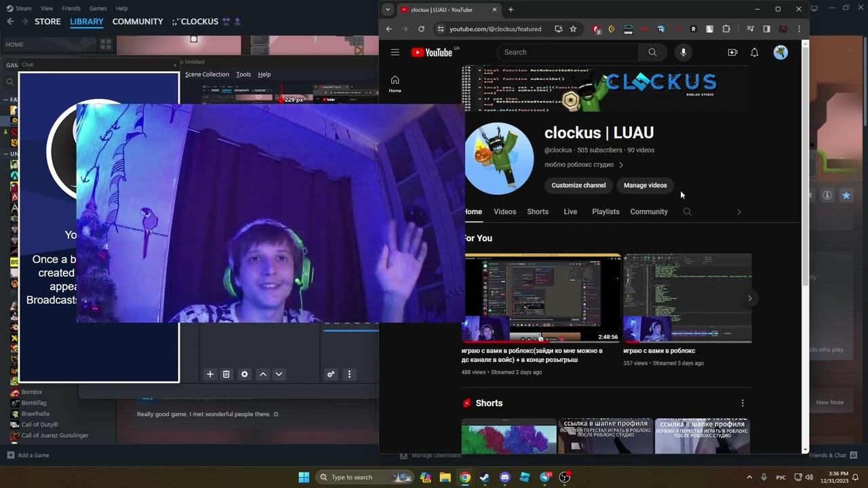Screen dimensions: 868x488
Task: Go back in the Chrome browser
Action: point(389,29)
